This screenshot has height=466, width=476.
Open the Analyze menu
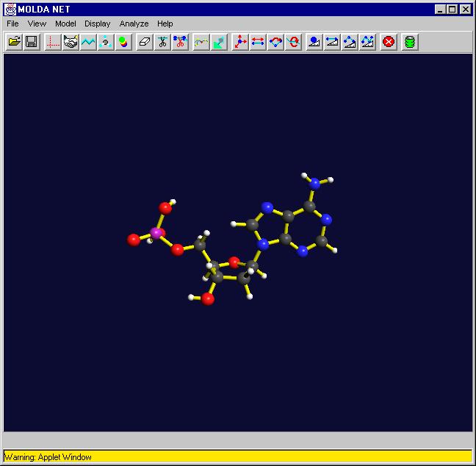134,24
